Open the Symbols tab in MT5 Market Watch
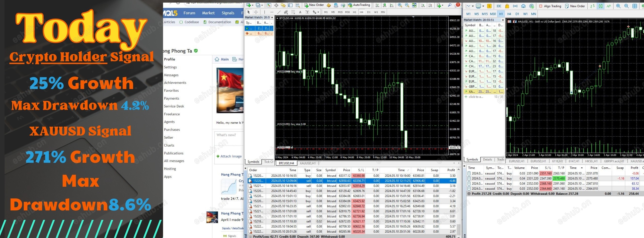 472,160
